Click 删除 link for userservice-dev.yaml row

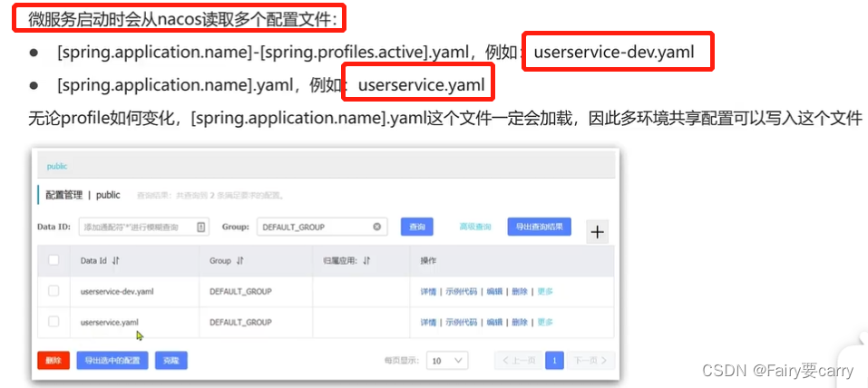[520, 291]
